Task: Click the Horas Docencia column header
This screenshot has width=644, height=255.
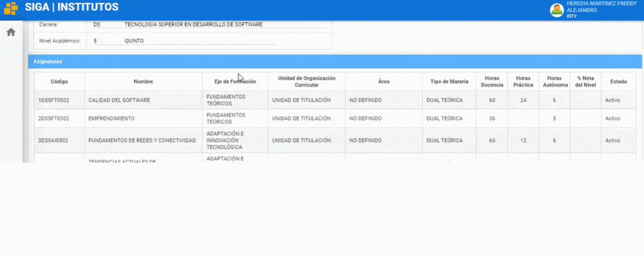Action: pos(492,82)
